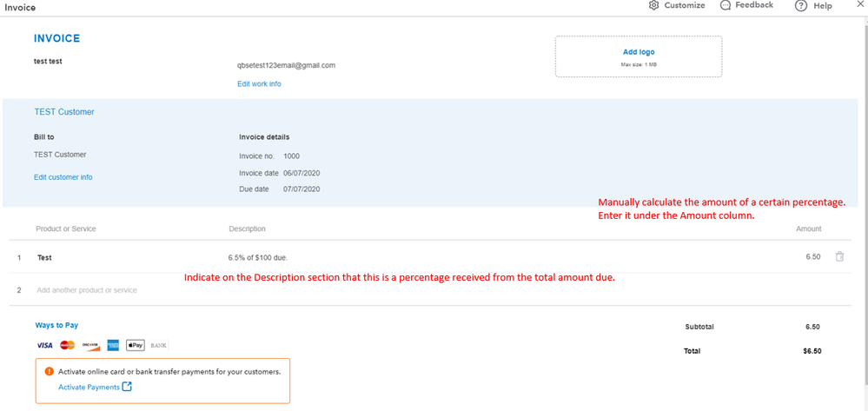Image resolution: width=868 pixels, height=411 pixels.
Task: Open Edit work info link
Action: 259,83
